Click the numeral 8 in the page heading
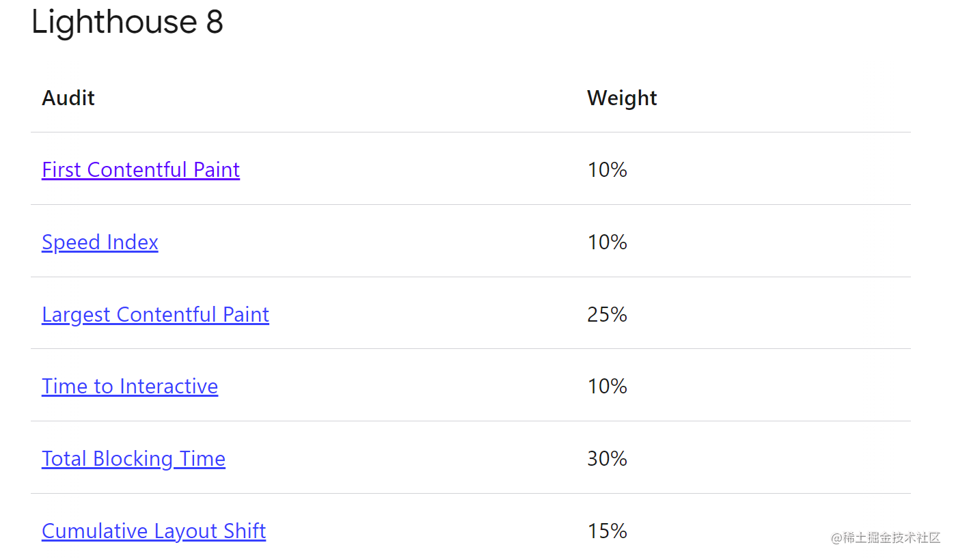956x560 pixels. (x=215, y=22)
